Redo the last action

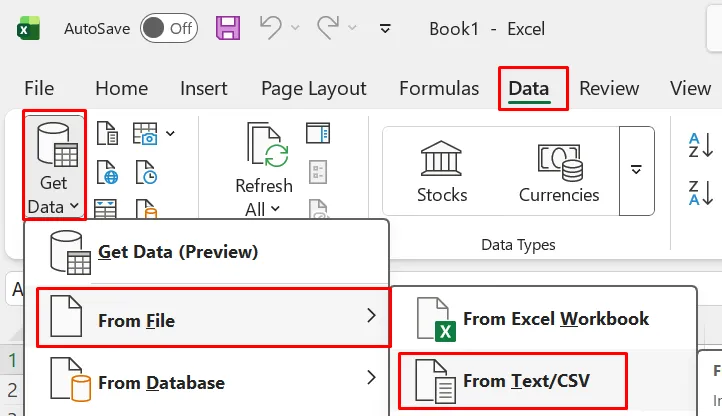(328, 28)
